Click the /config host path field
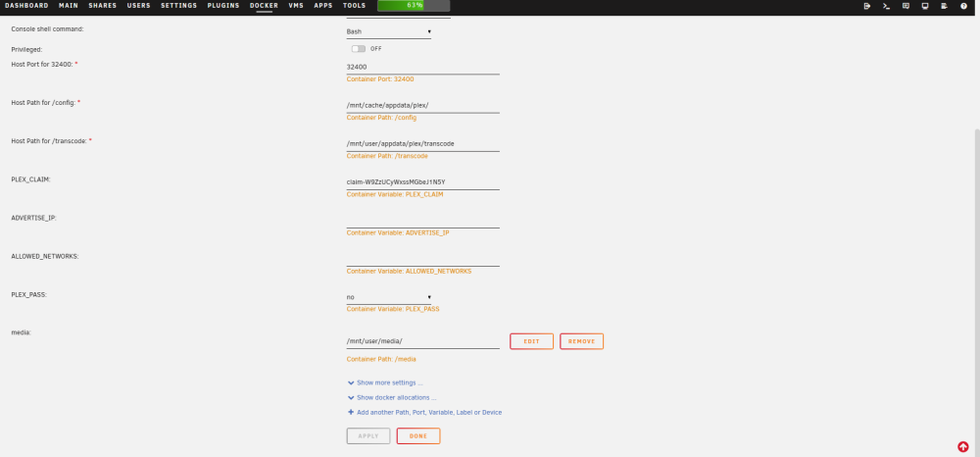980x457 pixels. click(x=422, y=105)
